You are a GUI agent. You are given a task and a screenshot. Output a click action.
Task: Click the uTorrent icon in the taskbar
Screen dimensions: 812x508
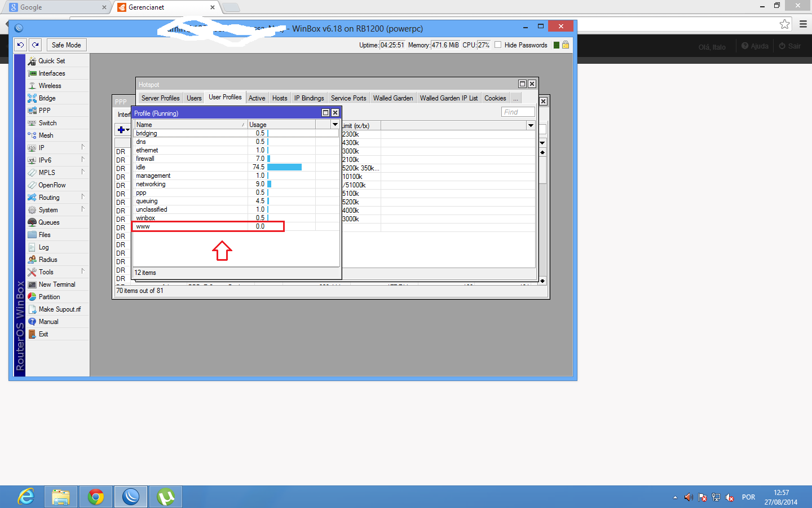166,497
